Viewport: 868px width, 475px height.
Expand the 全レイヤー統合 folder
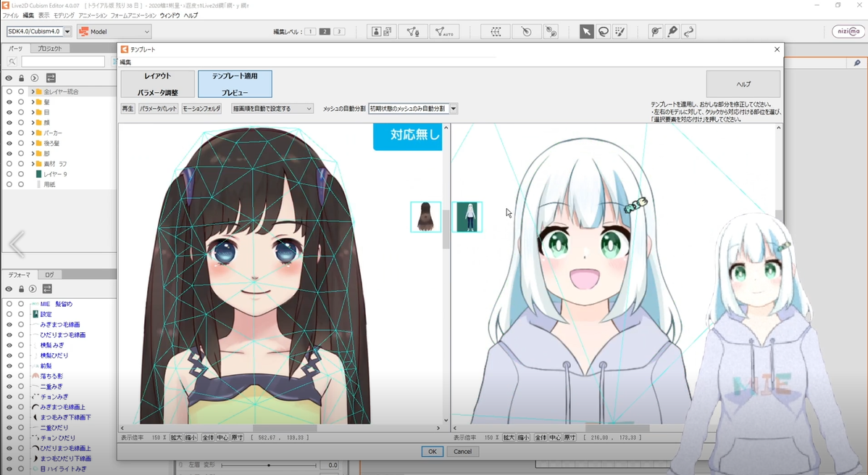(x=32, y=91)
